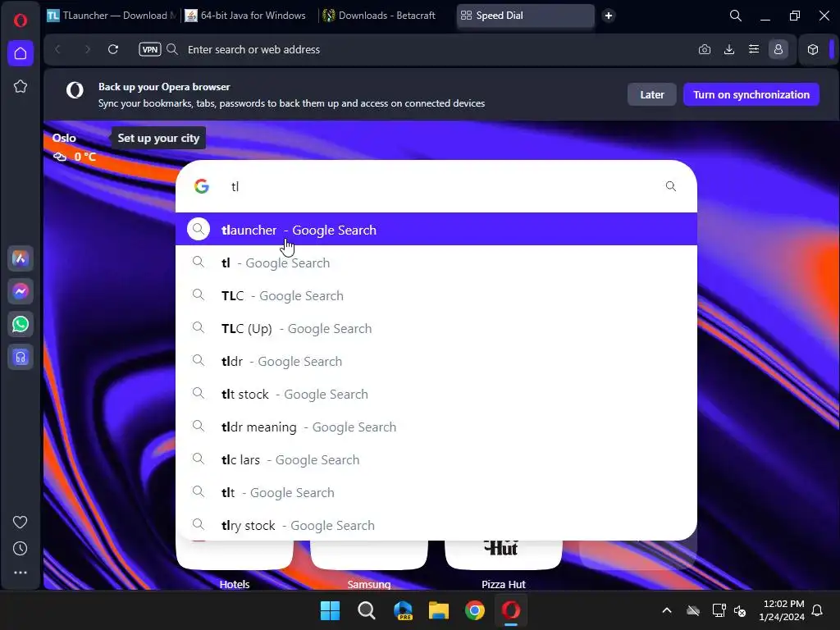Open History clock icon in sidebar
The width and height of the screenshot is (840, 630).
point(21,548)
